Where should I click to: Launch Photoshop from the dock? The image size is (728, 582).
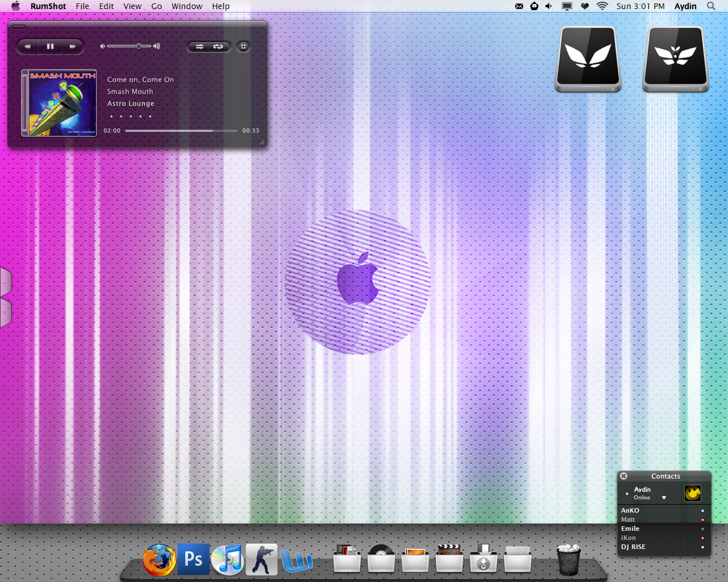pos(193,559)
